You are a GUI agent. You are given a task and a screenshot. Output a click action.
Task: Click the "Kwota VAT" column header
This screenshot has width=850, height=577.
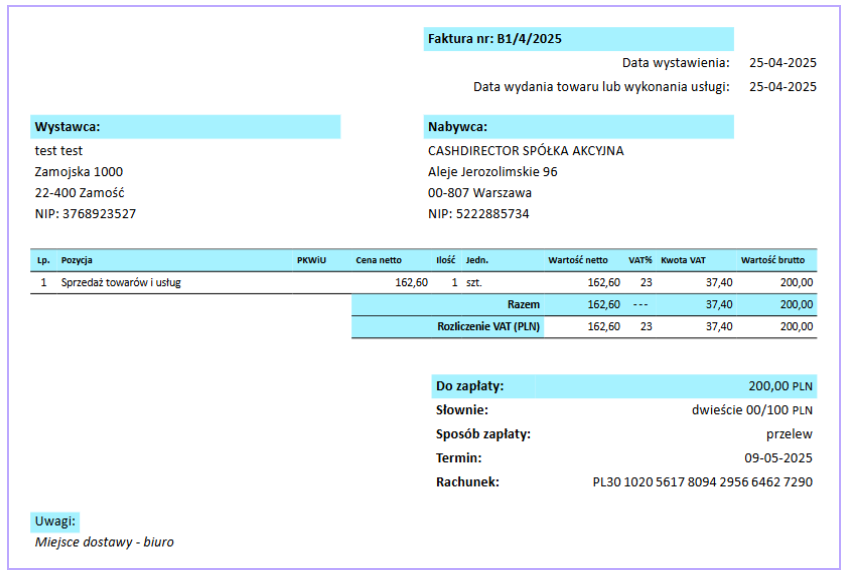pos(683,260)
